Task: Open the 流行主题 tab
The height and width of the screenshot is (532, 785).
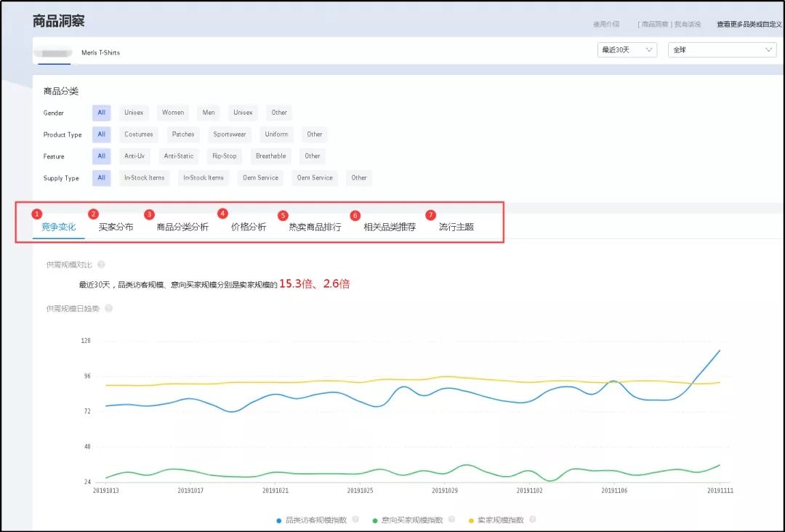Action: pyautogui.click(x=456, y=227)
